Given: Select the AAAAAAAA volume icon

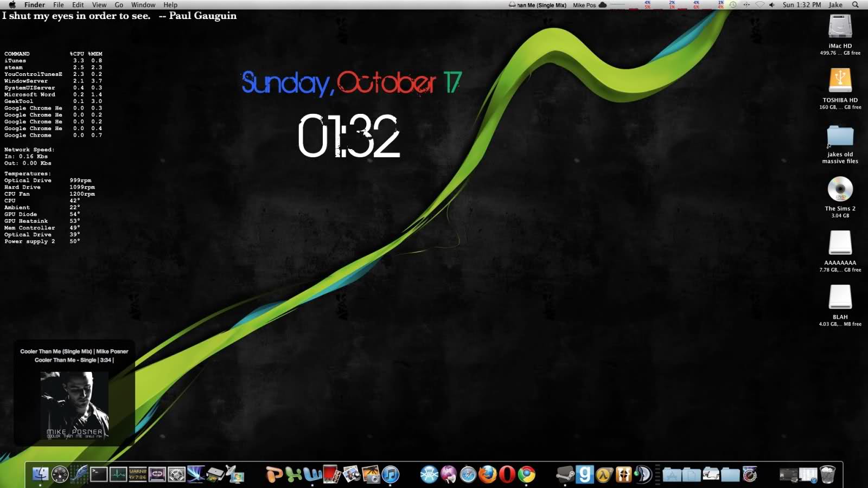Looking at the screenshot, I should (840, 243).
